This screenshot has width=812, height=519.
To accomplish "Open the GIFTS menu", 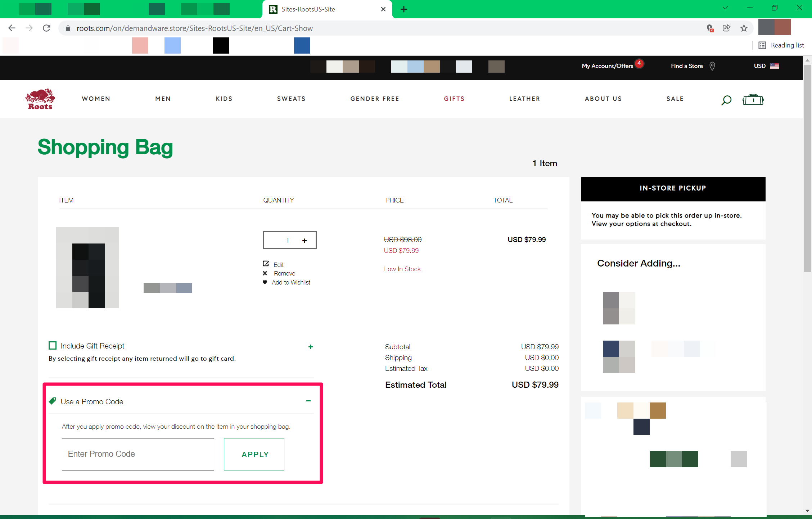I will 454,99.
